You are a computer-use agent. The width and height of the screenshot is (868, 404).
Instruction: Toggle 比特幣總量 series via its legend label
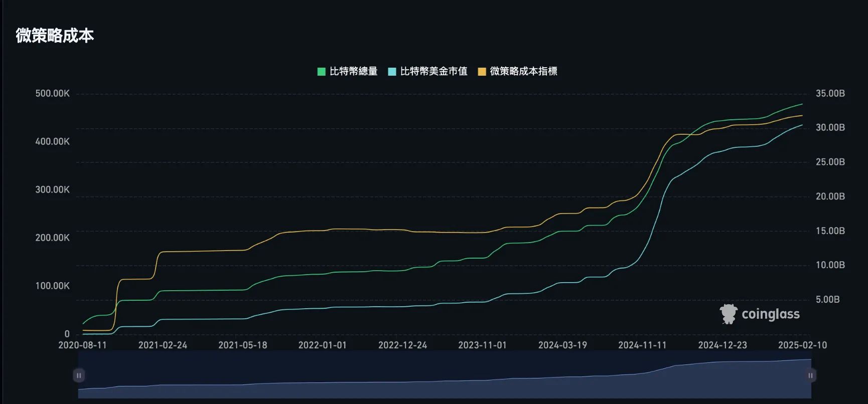pyautogui.click(x=353, y=72)
